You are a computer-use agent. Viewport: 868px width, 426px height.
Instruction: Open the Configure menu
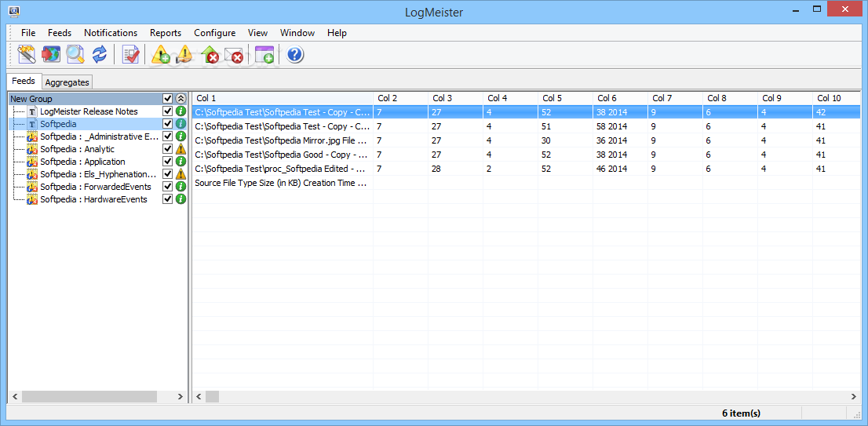coord(215,33)
